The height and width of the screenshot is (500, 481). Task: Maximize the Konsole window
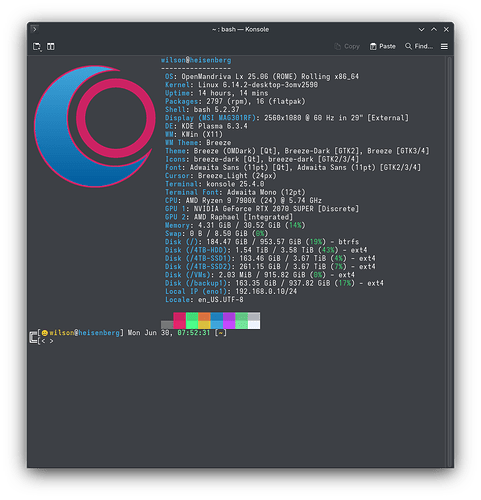434,29
